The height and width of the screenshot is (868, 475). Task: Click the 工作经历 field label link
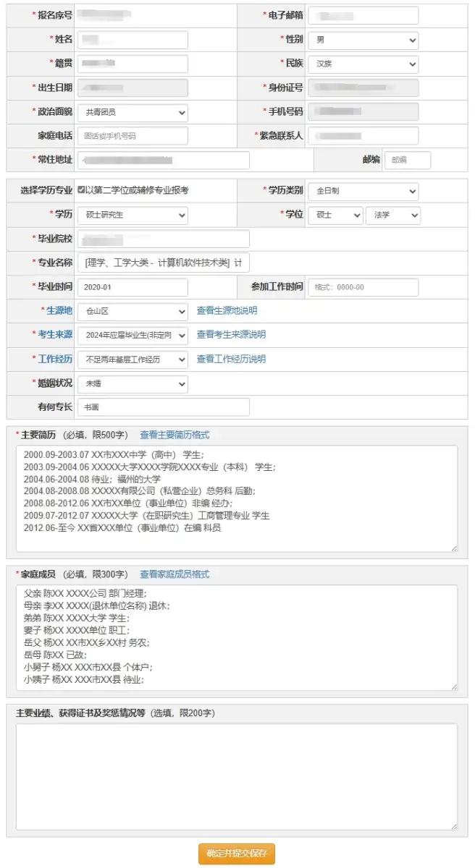[x=55, y=359]
